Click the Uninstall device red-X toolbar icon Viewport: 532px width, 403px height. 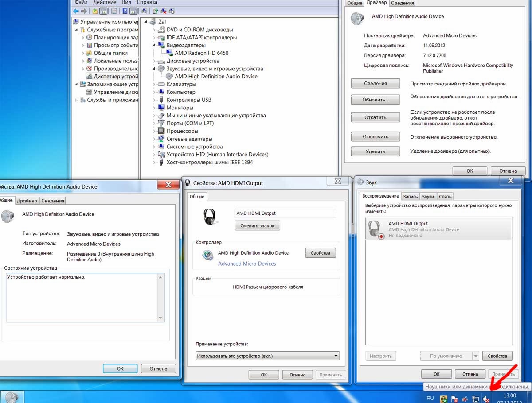pyautogui.click(x=164, y=11)
